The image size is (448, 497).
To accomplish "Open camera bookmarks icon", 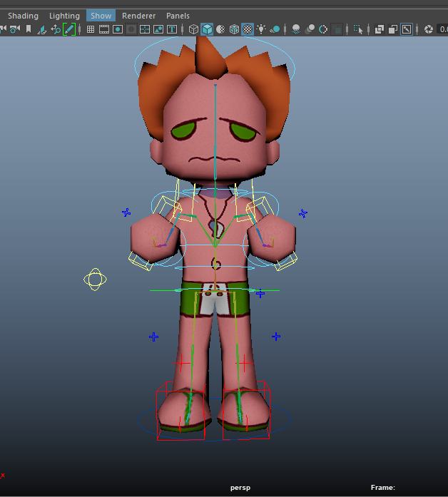I will (29, 29).
